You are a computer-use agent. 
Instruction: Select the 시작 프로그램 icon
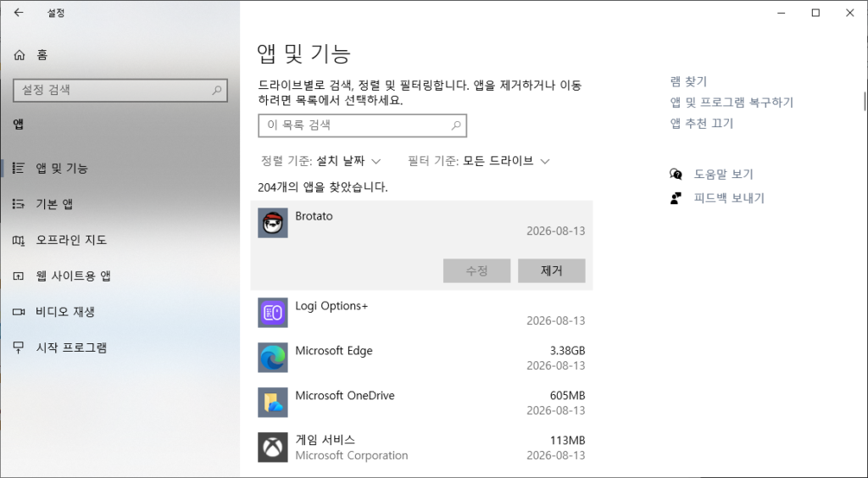click(19, 347)
